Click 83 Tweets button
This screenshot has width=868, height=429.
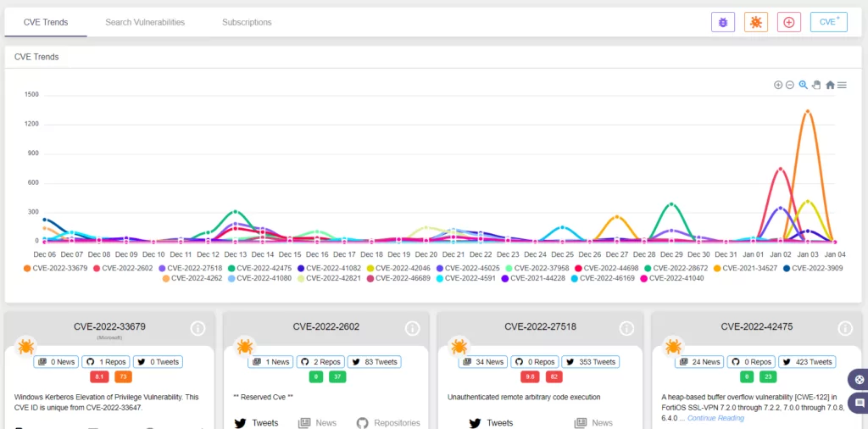click(x=374, y=362)
